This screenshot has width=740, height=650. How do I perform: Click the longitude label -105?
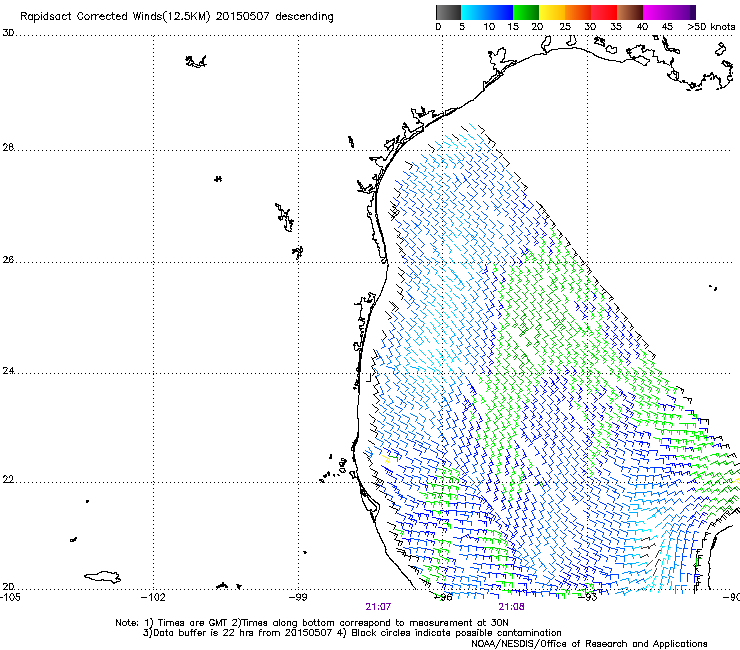tap(10, 597)
